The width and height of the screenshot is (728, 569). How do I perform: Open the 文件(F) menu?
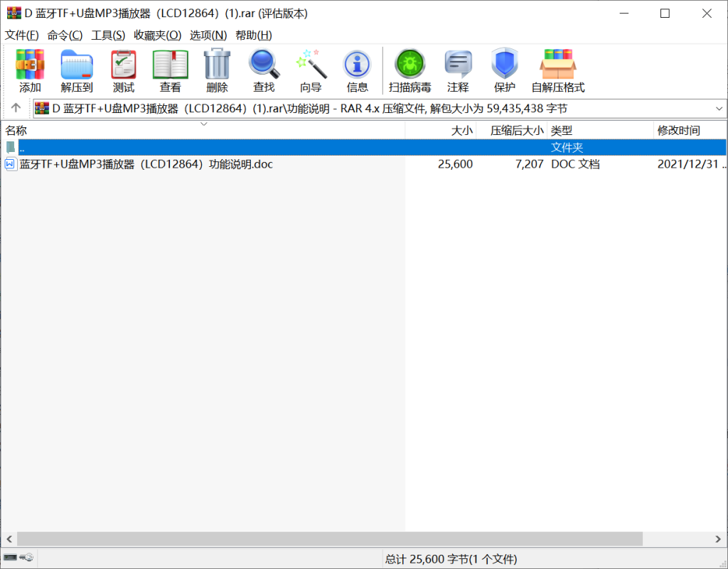tap(22, 35)
